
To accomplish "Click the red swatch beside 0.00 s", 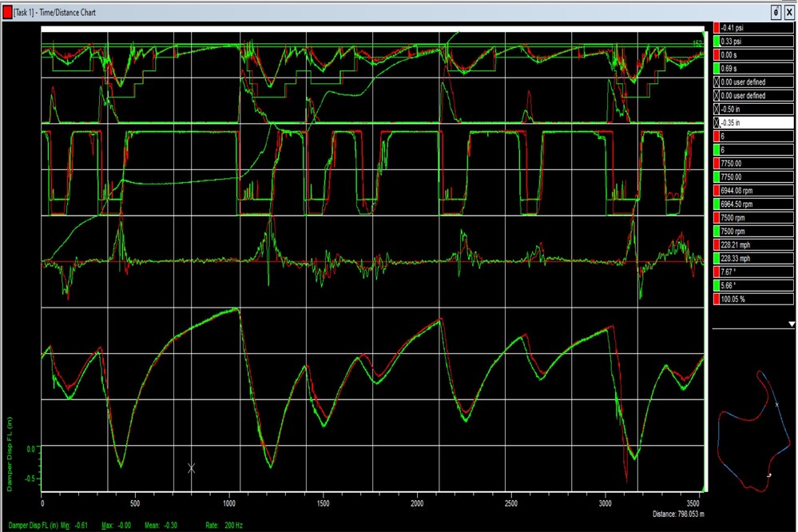I will pyautogui.click(x=717, y=55).
